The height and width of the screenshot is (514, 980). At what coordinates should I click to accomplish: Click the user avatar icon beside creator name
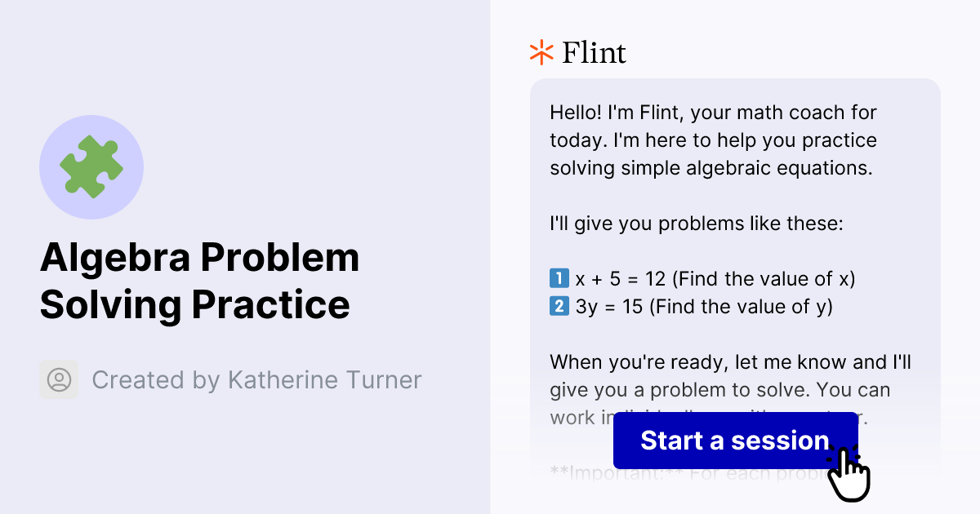coord(58,379)
